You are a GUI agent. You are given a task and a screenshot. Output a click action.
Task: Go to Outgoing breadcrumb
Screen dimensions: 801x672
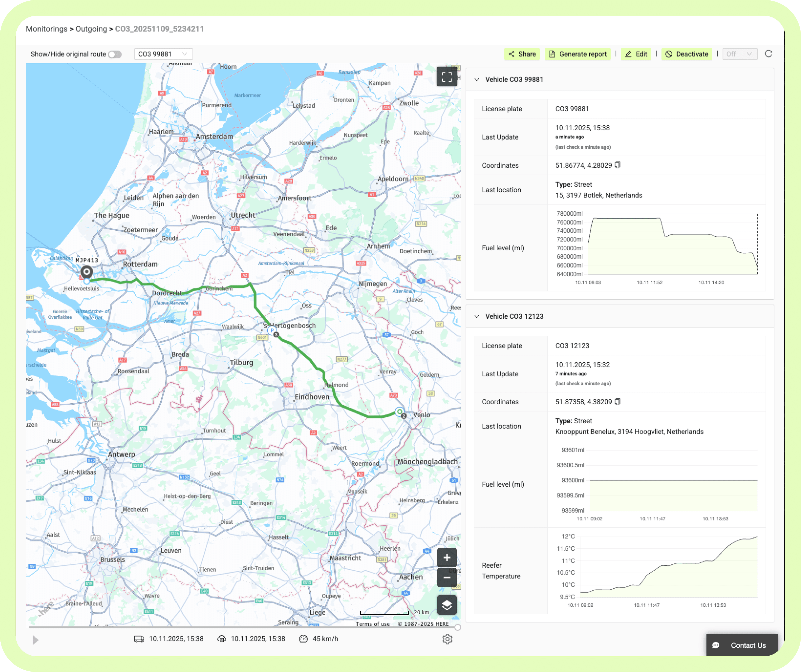coord(91,29)
